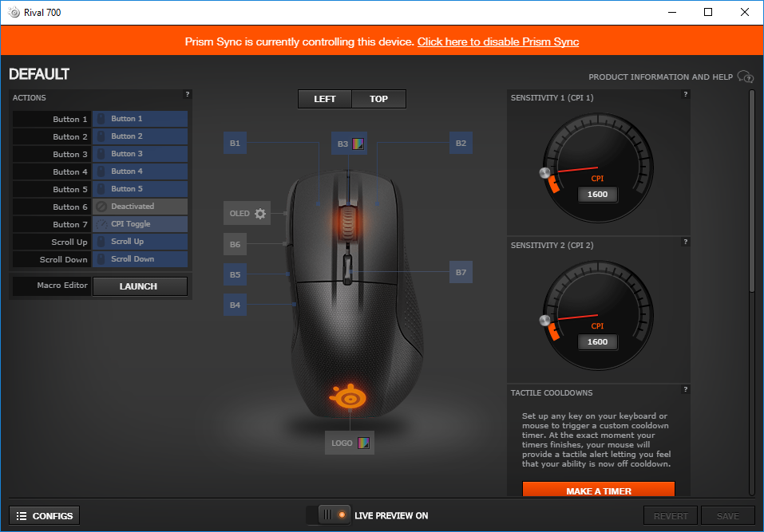This screenshot has height=532, width=764.
Task: Launch the Macro Editor
Action: (140, 286)
